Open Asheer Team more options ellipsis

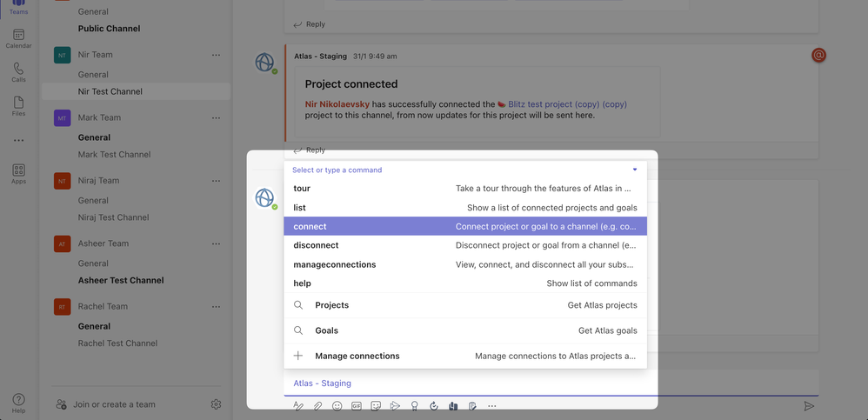[216, 243]
